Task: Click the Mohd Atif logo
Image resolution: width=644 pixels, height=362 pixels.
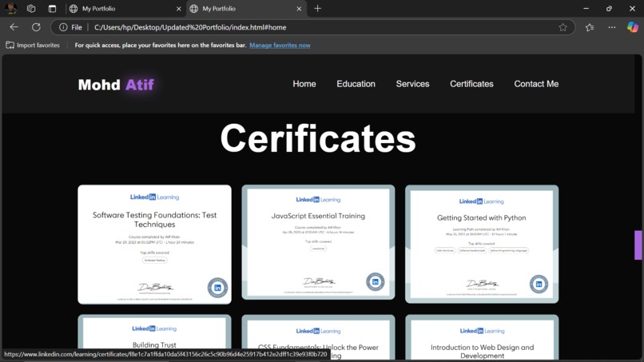Action: tap(116, 85)
